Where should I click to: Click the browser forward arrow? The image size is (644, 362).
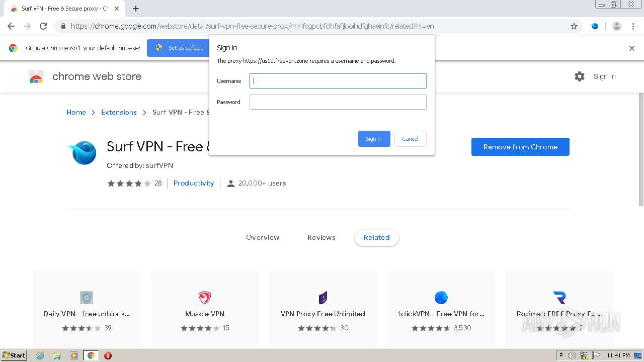point(27,26)
